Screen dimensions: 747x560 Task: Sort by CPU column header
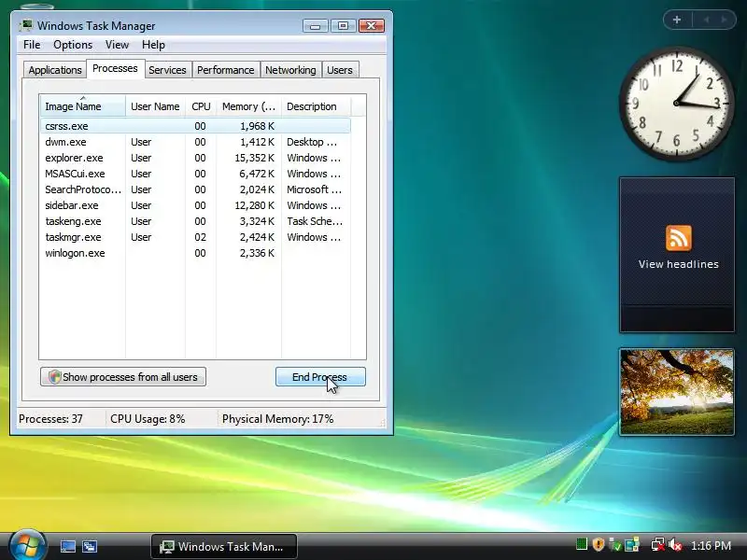[x=201, y=106]
